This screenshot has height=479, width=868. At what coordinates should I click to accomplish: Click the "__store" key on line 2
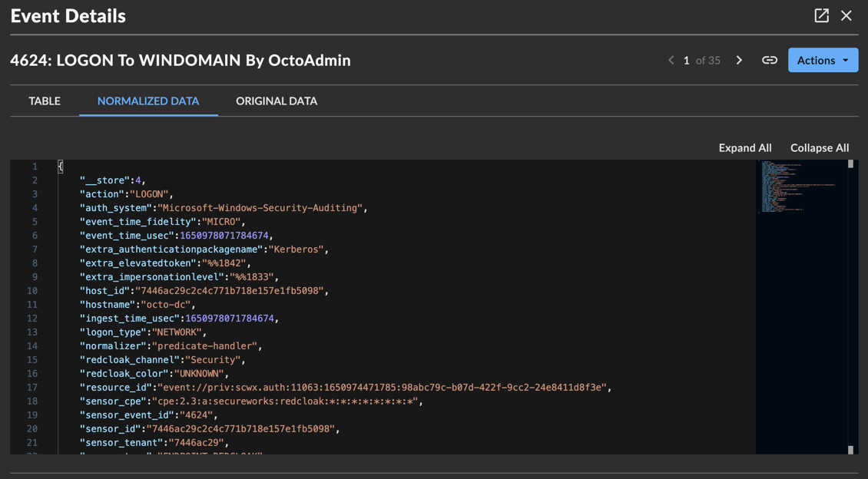click(x=104, y=180)
